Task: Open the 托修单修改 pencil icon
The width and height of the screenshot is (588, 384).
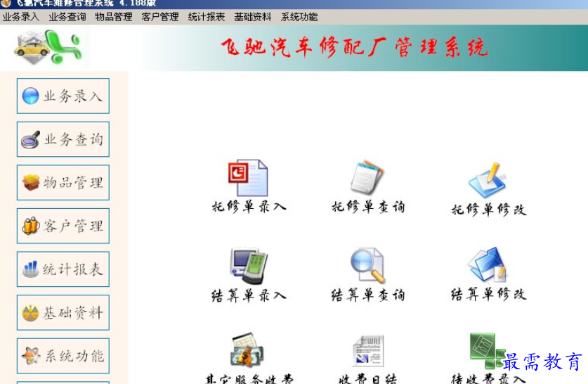Action: pyautogui.click(x=488, y=180)
